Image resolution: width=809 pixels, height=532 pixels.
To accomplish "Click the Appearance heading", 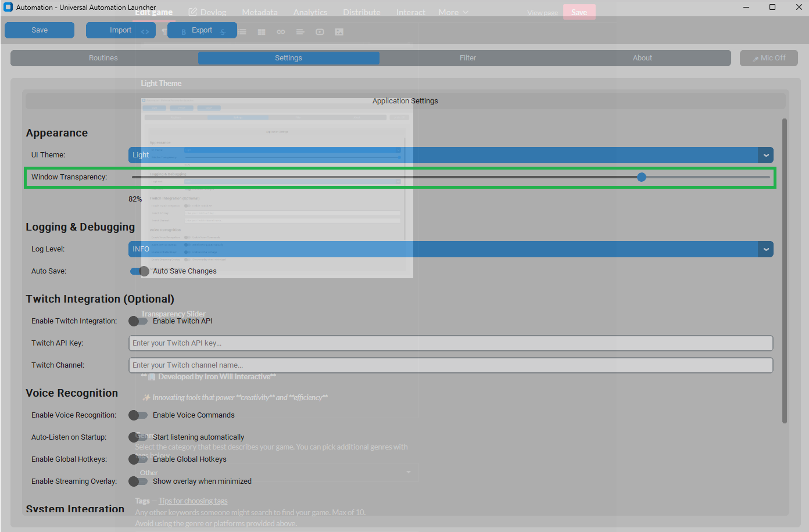I will pos(57,133).
